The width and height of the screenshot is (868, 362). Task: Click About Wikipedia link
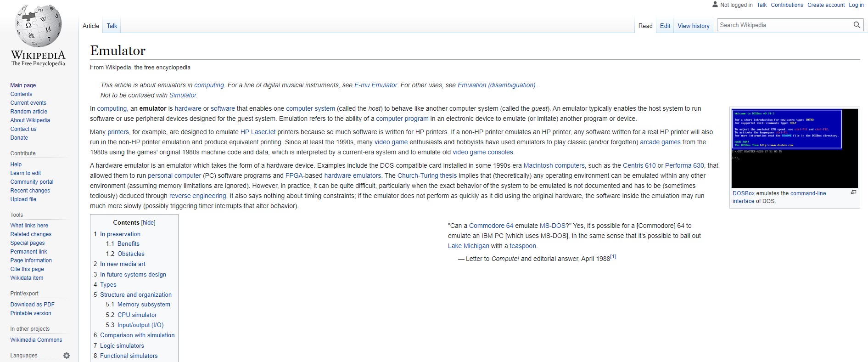point(30,120)
